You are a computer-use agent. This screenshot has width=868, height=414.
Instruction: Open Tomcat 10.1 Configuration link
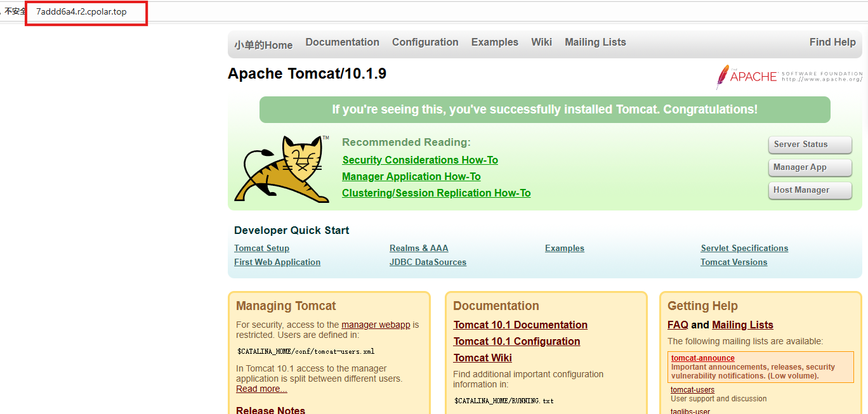click(x=516, y=342)
